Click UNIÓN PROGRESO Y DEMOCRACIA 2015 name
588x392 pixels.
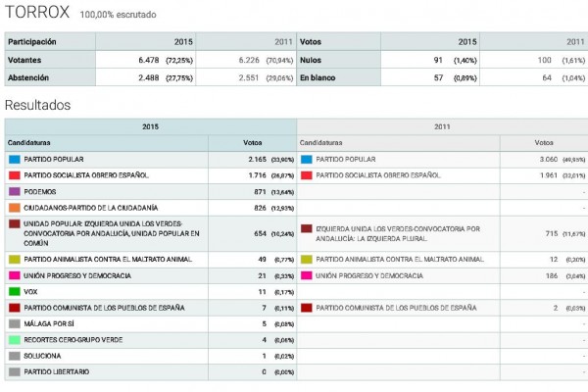77,275
